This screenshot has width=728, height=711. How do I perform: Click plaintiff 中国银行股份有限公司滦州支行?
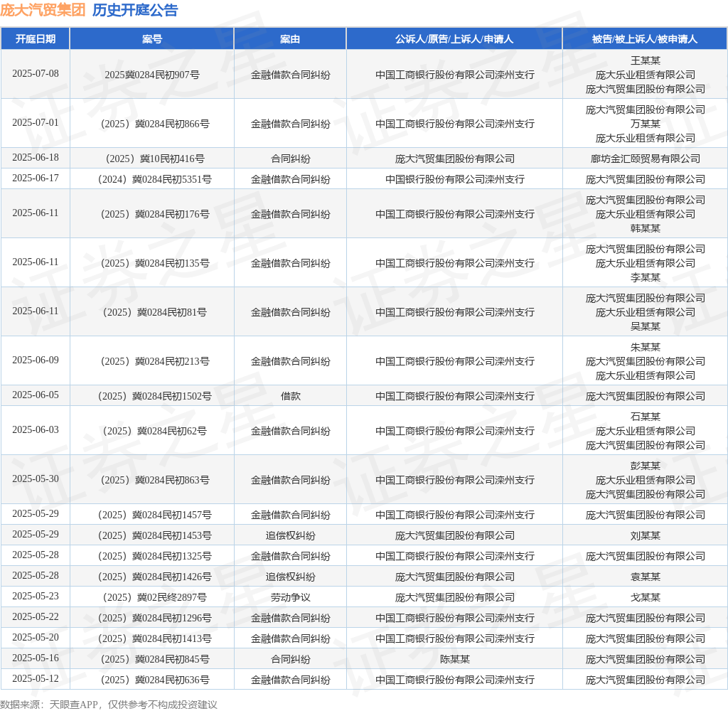click(454, 179)
